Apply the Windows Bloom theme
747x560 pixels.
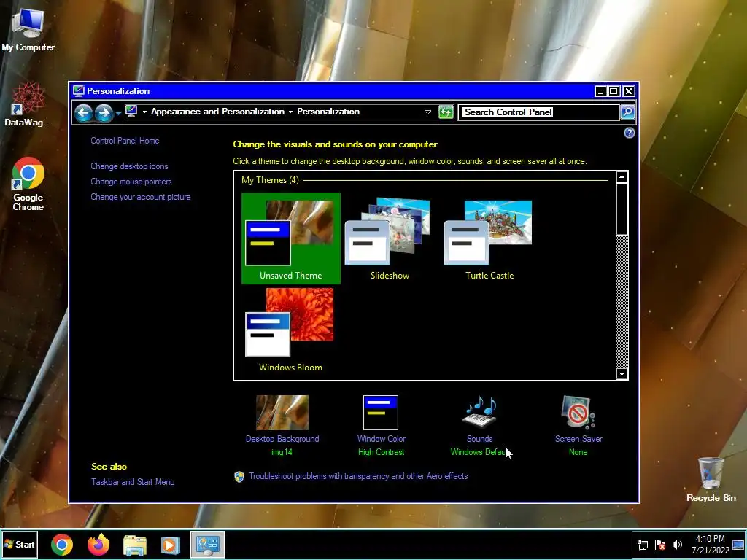pyautogui.click(x=290, y=330)
